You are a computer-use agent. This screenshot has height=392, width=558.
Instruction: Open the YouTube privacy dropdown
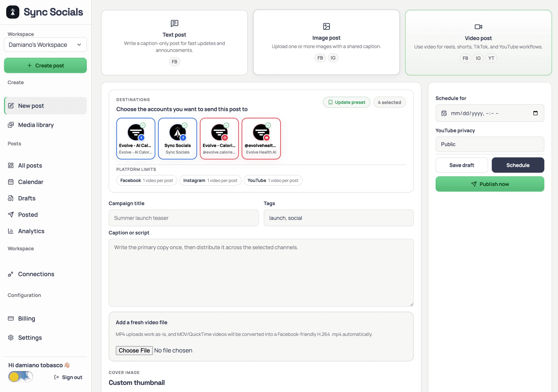[x=489, y=144]
